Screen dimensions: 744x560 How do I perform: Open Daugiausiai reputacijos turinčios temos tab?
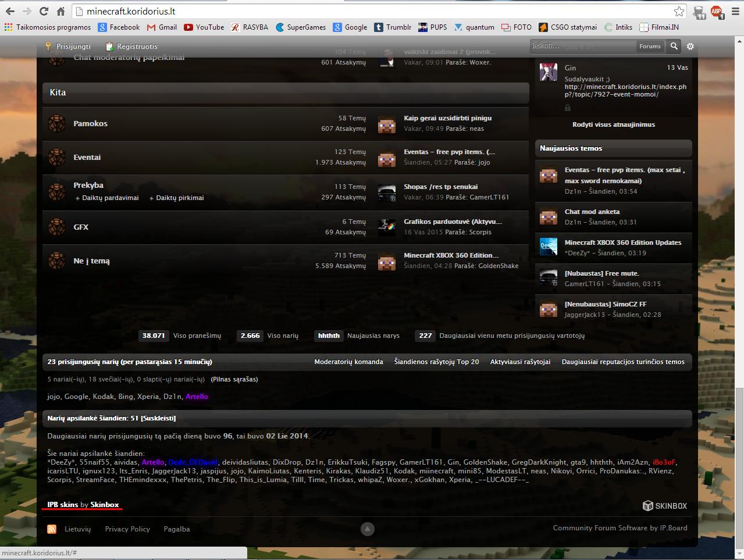(623, 362)
